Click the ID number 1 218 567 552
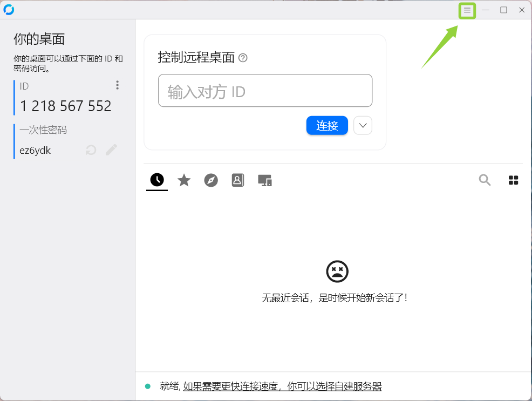The width and height of the screenshot is (532, 401). click(x=65, y=106)
